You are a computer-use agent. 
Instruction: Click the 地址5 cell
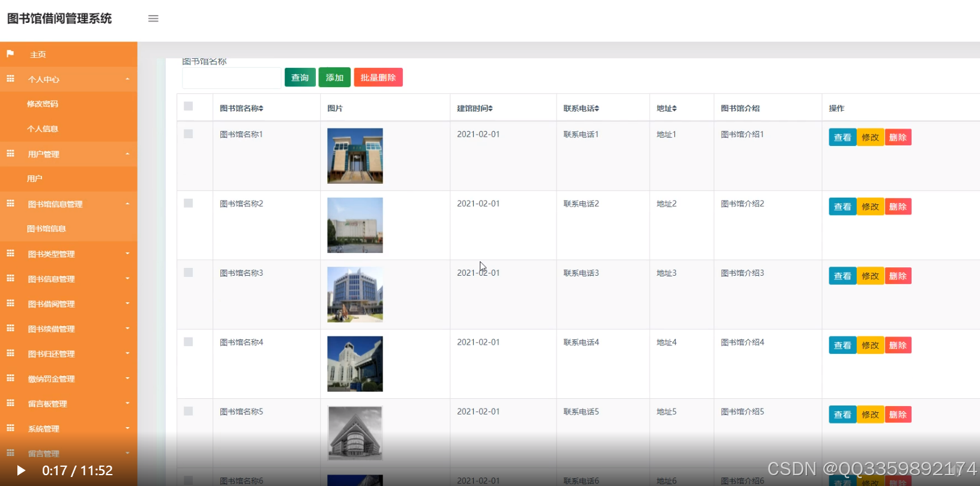(667, 412)
